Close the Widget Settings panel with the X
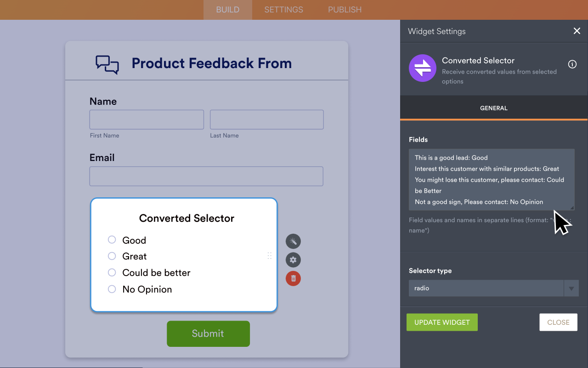Screen dimensions: 588x368 [x=577, y=31]
